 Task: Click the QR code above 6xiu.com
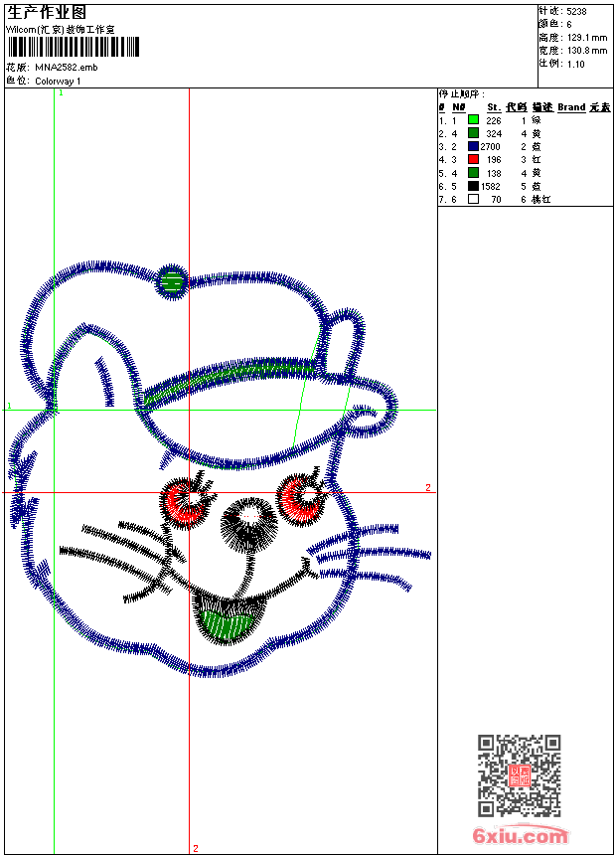(520, 775)
